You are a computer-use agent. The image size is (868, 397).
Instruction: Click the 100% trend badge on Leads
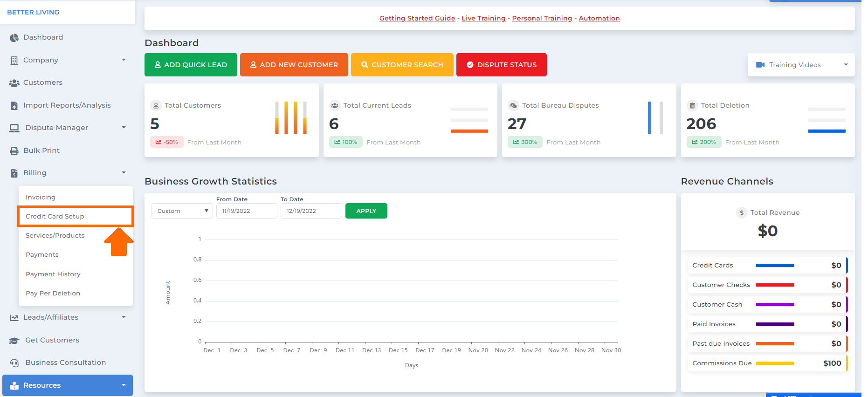(345, 142)
